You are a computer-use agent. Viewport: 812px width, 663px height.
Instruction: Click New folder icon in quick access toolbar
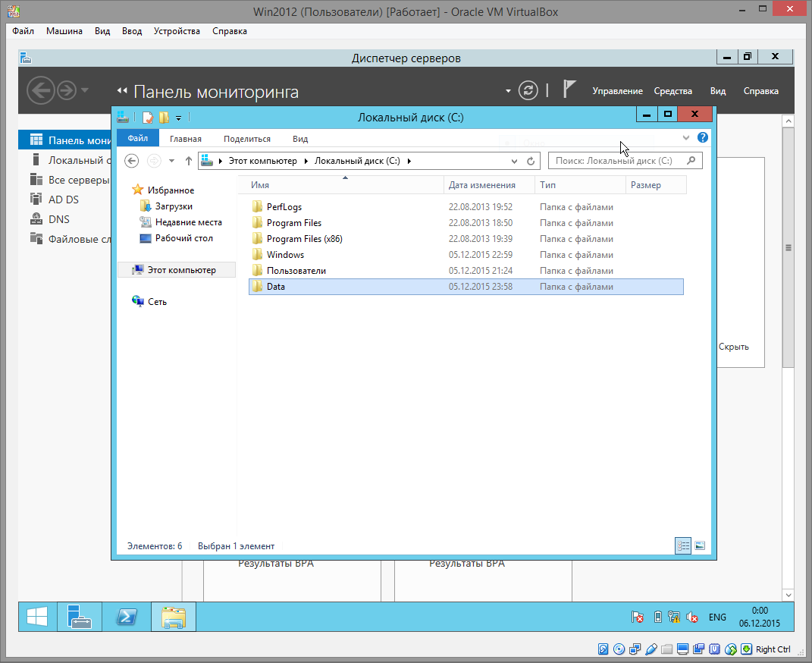165,118
